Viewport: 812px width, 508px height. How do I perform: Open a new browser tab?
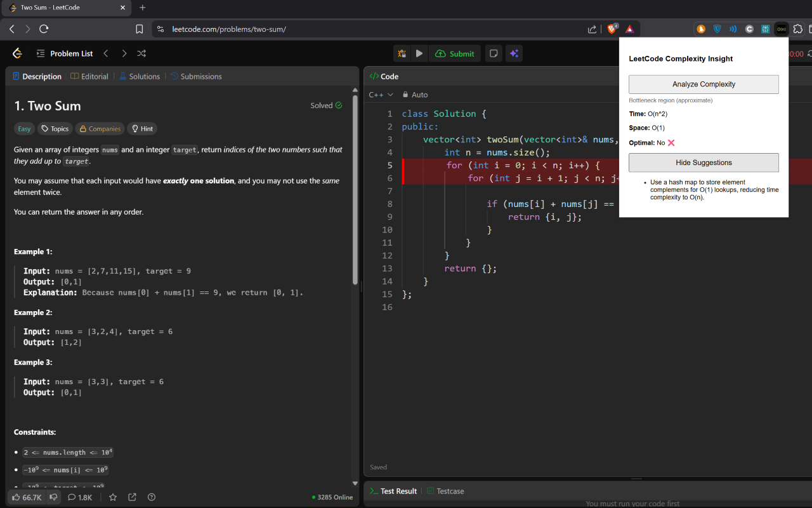pyautogui.click(x=142, y=8)
